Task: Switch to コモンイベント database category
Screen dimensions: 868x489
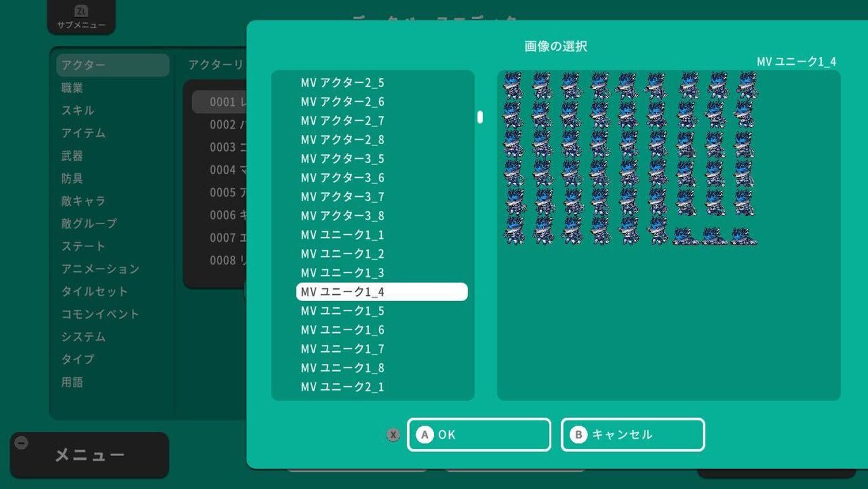Action: tap(113, 314)
